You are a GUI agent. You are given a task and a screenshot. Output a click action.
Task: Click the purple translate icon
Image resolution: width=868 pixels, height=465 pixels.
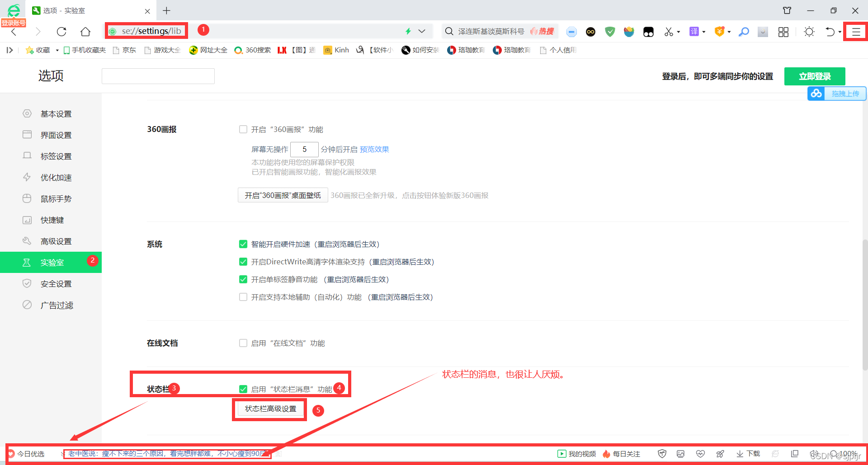(694, 31)
